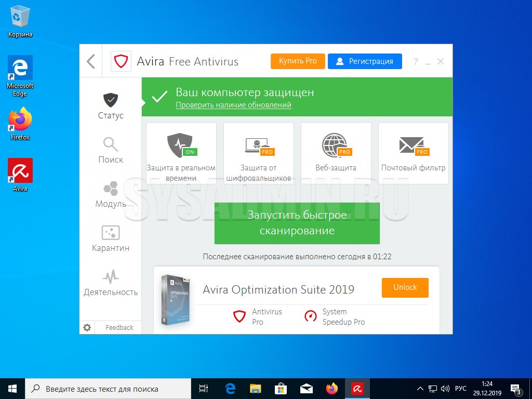Click the Avira umbrella shield logo
The height and width of the screenshot is (399, 532).
coord(121,61)
